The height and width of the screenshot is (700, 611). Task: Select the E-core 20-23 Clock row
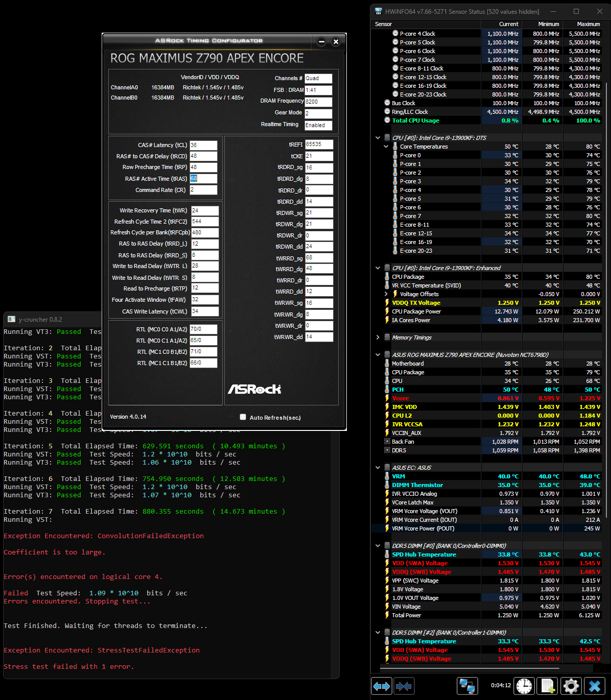point(487,94)
